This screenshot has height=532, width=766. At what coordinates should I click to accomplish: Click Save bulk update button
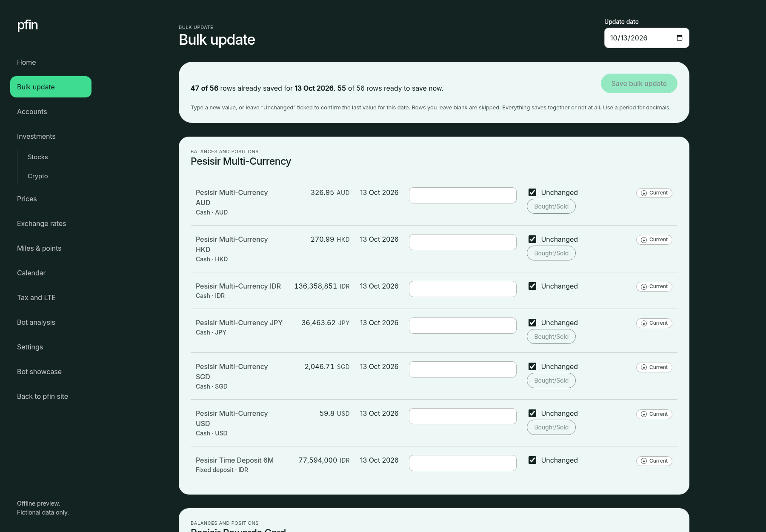[x=639, y=83]
